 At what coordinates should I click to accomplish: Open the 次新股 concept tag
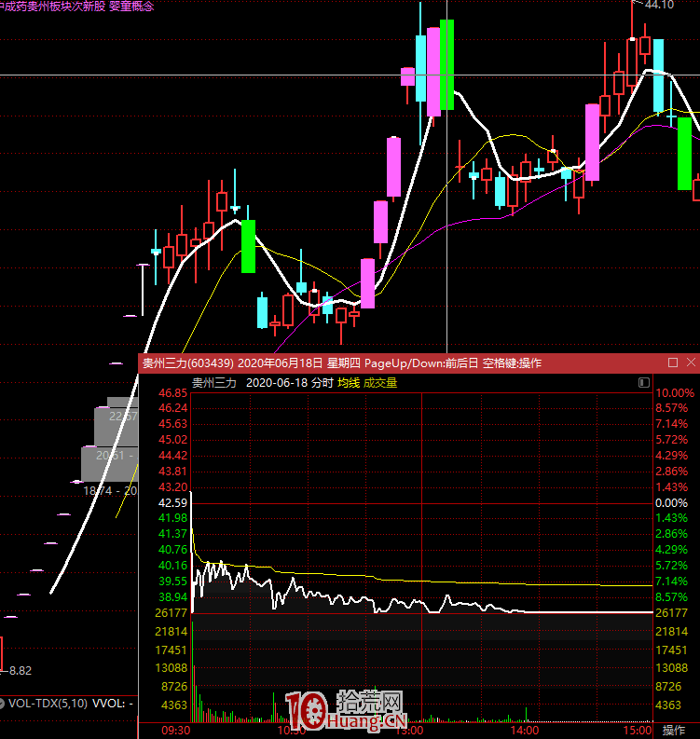pos(89,7)
